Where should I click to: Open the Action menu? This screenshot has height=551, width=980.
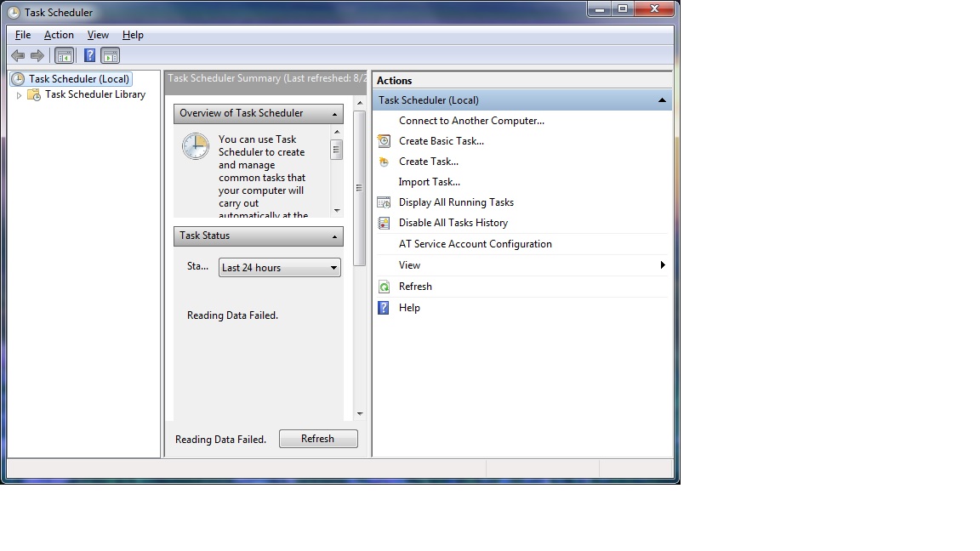coord(59,35)
